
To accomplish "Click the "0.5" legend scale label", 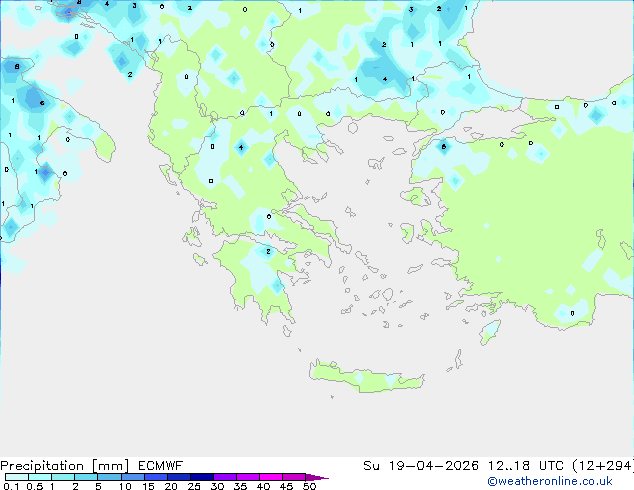I will click(35, 486).
